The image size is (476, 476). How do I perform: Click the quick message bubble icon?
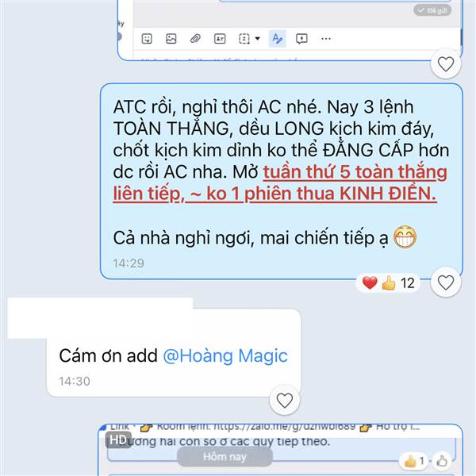(301, 39)
